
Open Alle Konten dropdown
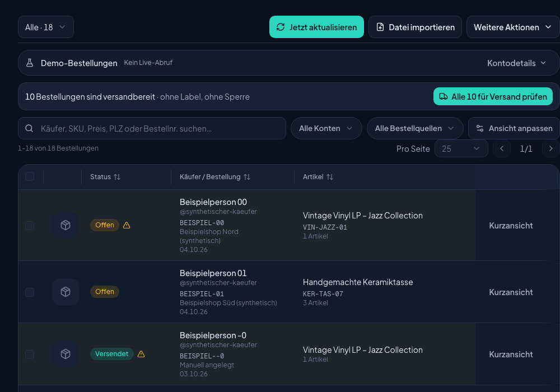click(x=326, y=129)
